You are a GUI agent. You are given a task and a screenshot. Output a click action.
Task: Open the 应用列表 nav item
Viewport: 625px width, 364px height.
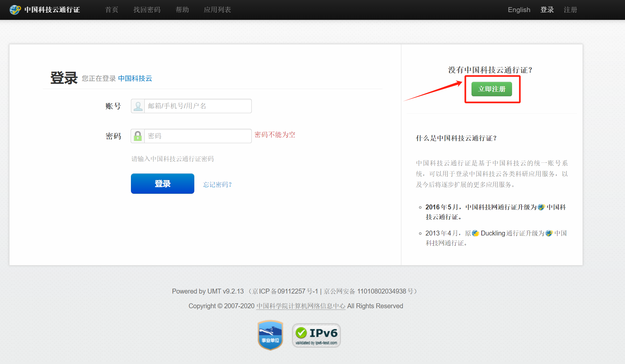(x=217, y=10)
